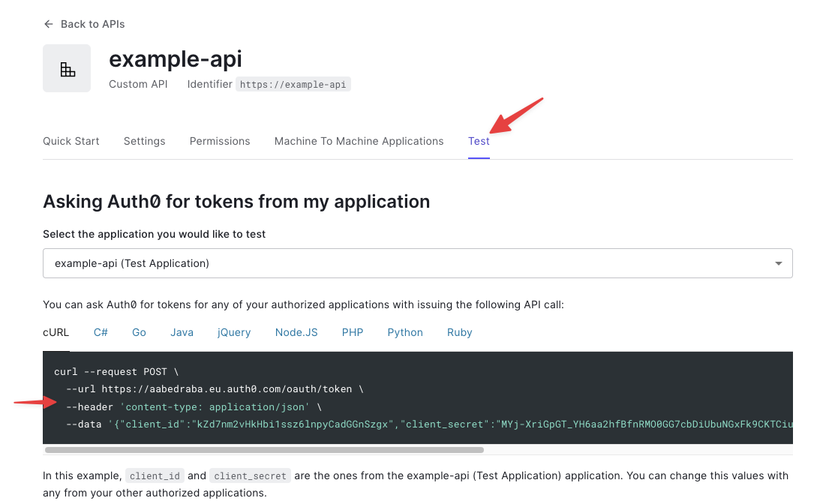Click the code block's horizontal scrollbar
This screenshot has width=838, height=504.
(263, 450)
